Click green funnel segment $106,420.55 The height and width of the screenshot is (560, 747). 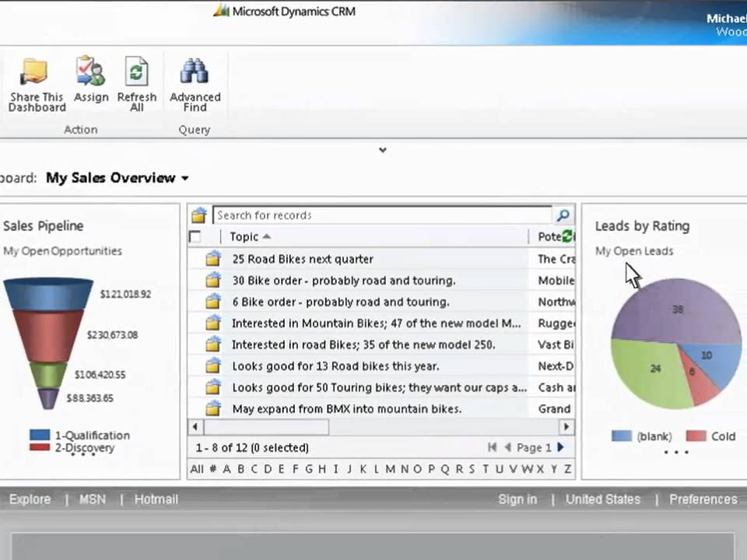(48, 375)
